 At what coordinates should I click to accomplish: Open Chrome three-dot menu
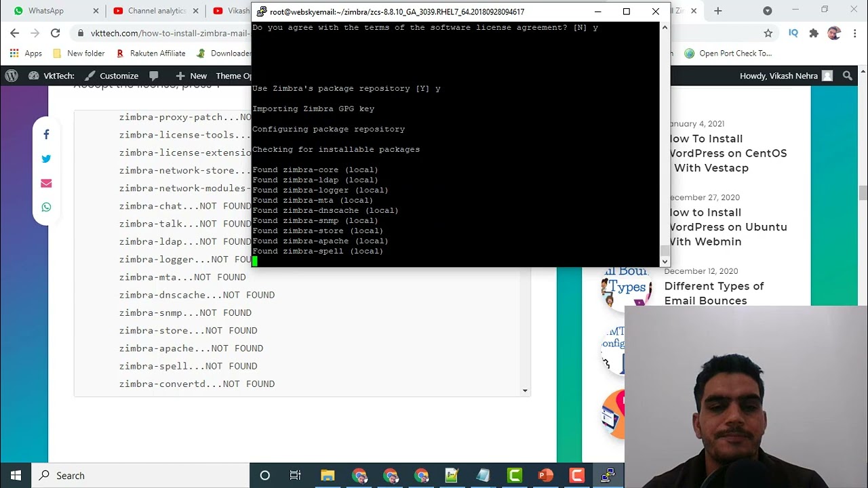tap(854, 33)
